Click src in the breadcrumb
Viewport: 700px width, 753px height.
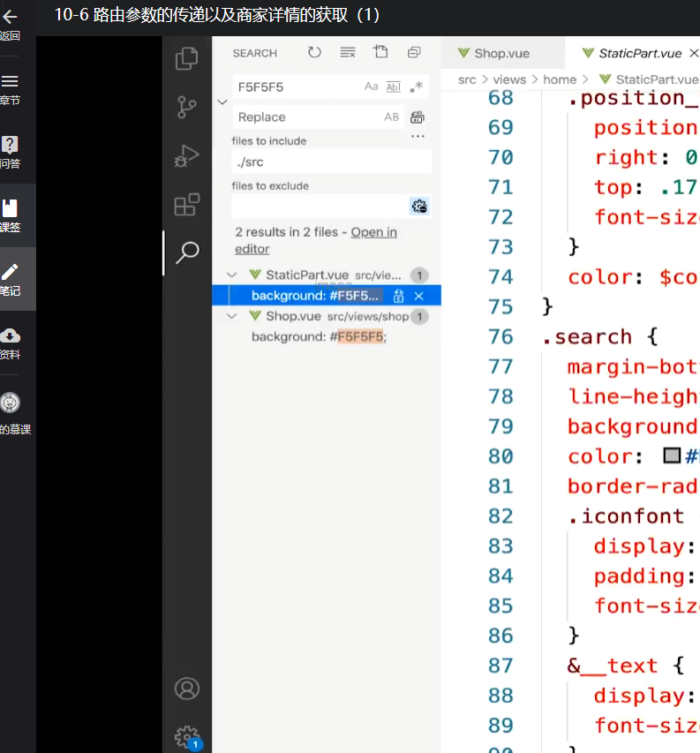coord(467,79)
